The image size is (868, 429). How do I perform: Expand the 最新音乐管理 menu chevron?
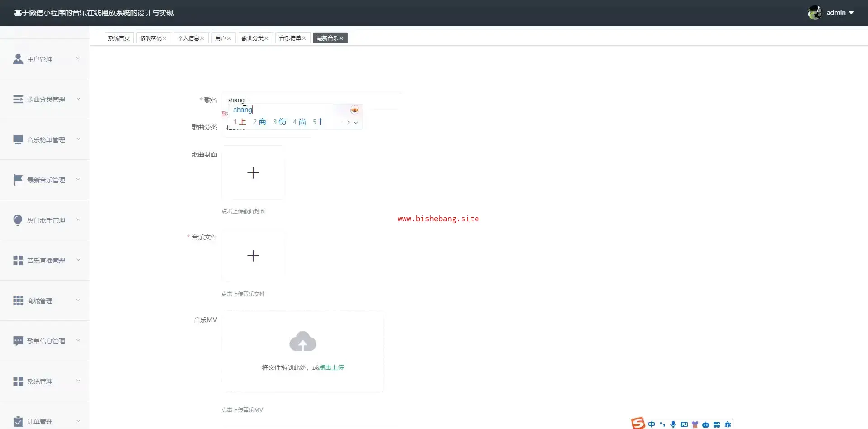(78, 179)
